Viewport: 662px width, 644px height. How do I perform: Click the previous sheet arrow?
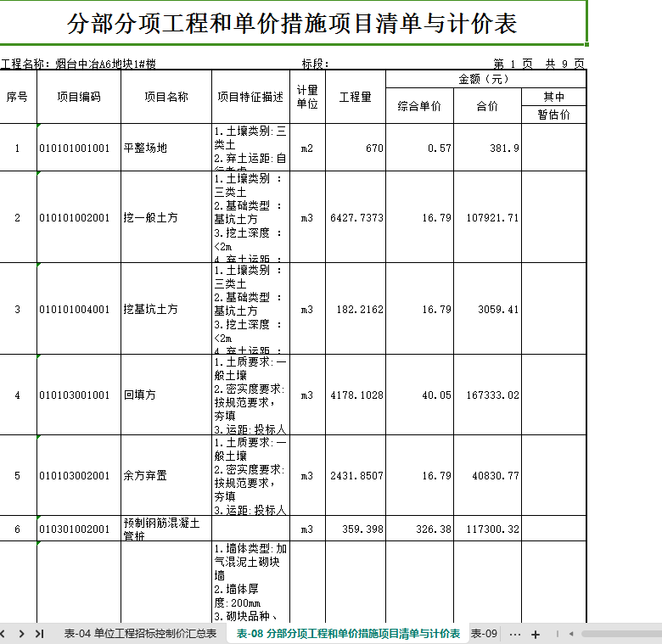[x=3, y=634]
